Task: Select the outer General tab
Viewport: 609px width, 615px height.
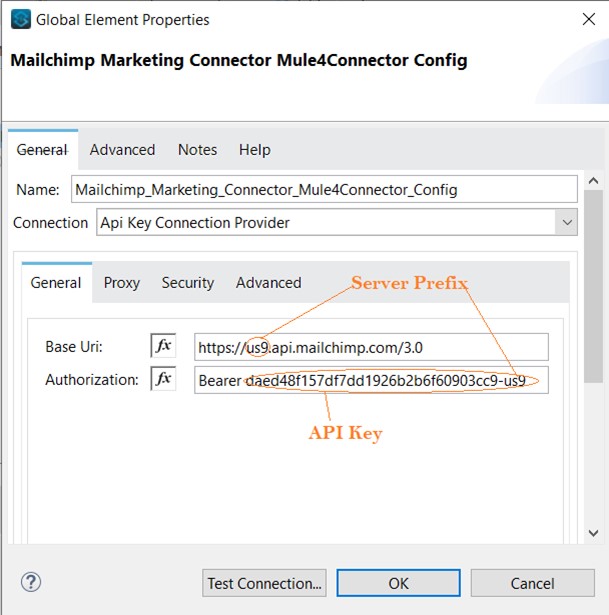Action: point(42,150)
